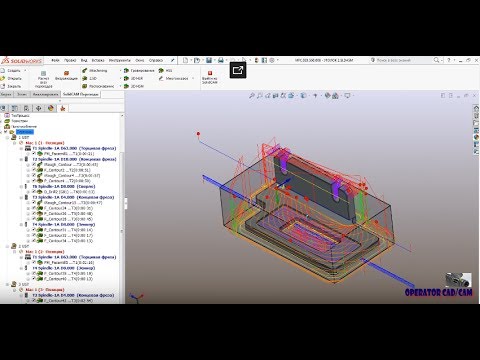Click the New document icon in toolbar
Viewport: 480px width, 360px height.
[185, 60]
